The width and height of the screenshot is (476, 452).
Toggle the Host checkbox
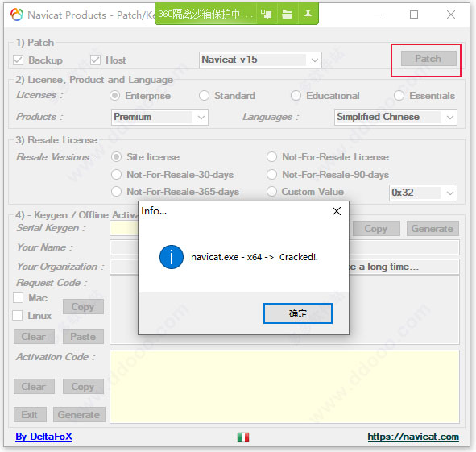point(95,60)
